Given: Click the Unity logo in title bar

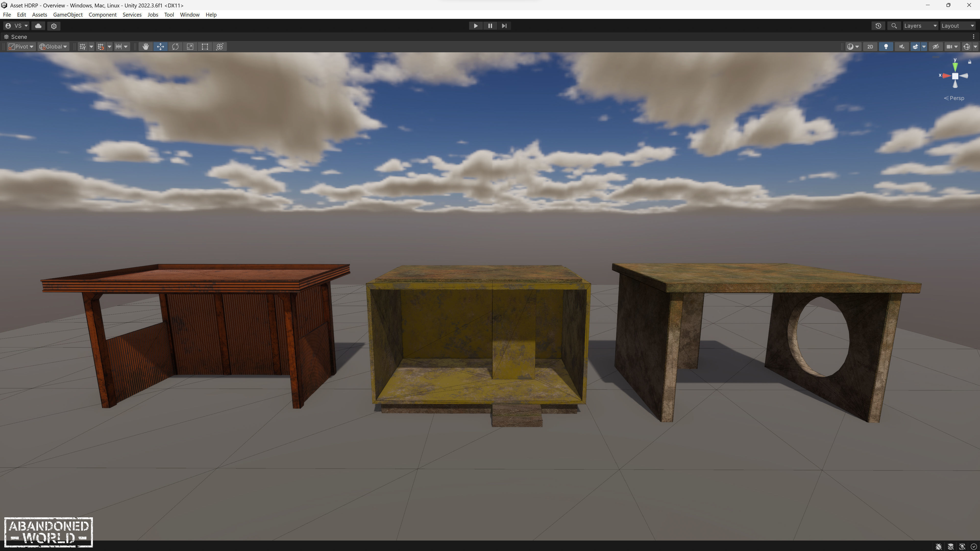Looking at the screenshot, I should (4, 5).
